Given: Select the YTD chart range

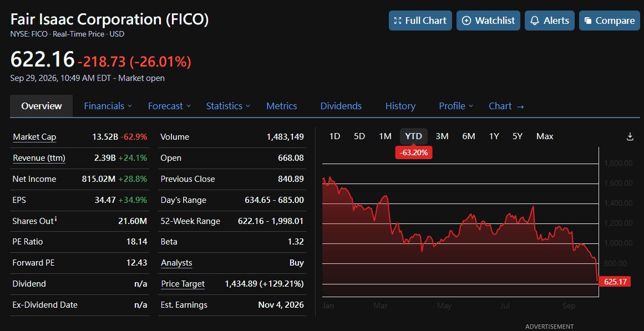Looking at the screenshot, I should tap(414, 136).
